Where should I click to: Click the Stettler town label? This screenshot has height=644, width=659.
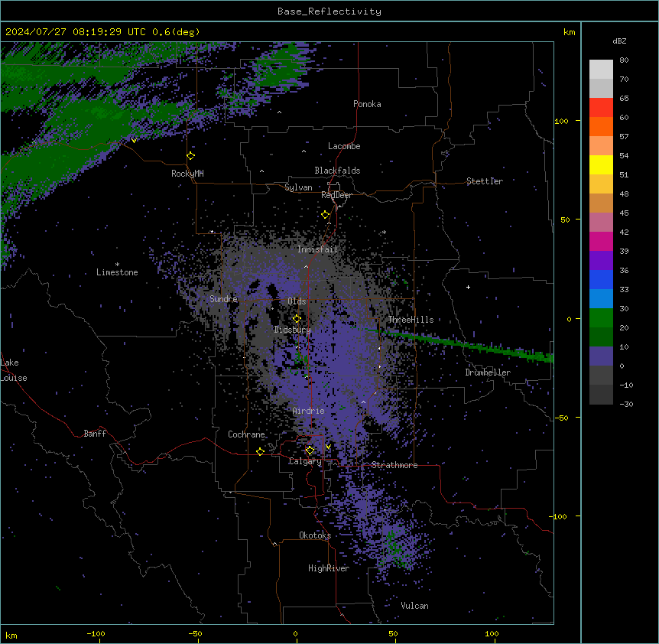[x=485, y=181]
